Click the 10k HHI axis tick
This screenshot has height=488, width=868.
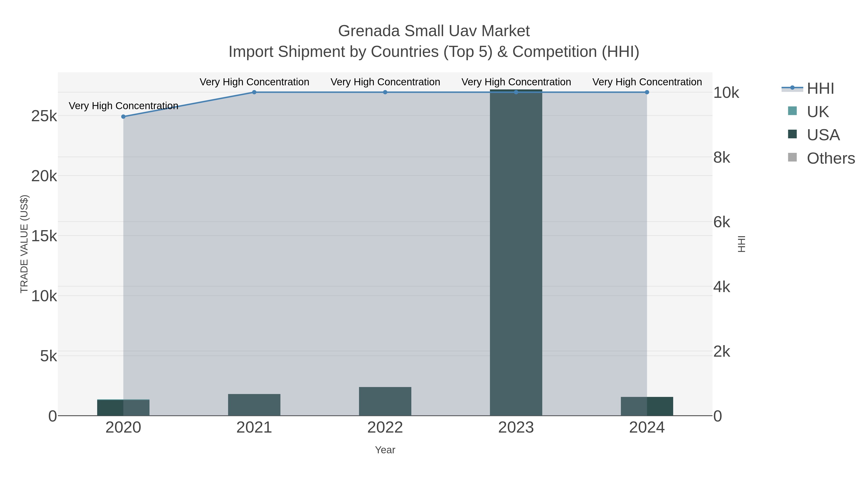(726, 93)
